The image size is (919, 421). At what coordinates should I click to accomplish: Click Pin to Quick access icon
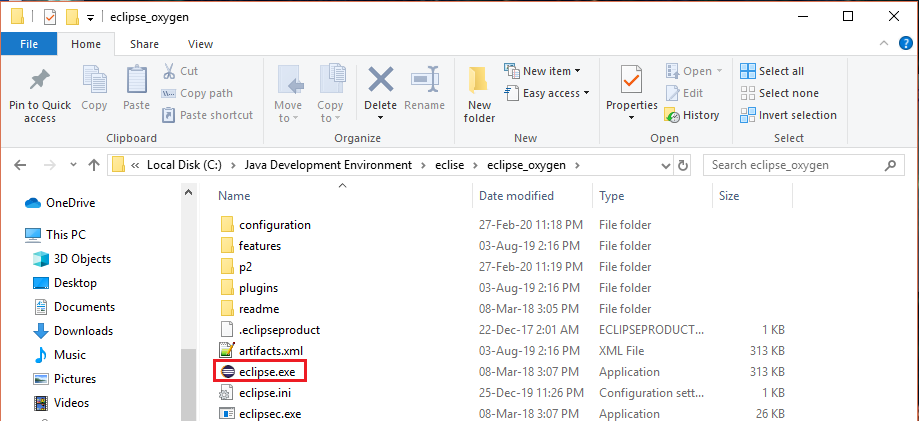40,80
